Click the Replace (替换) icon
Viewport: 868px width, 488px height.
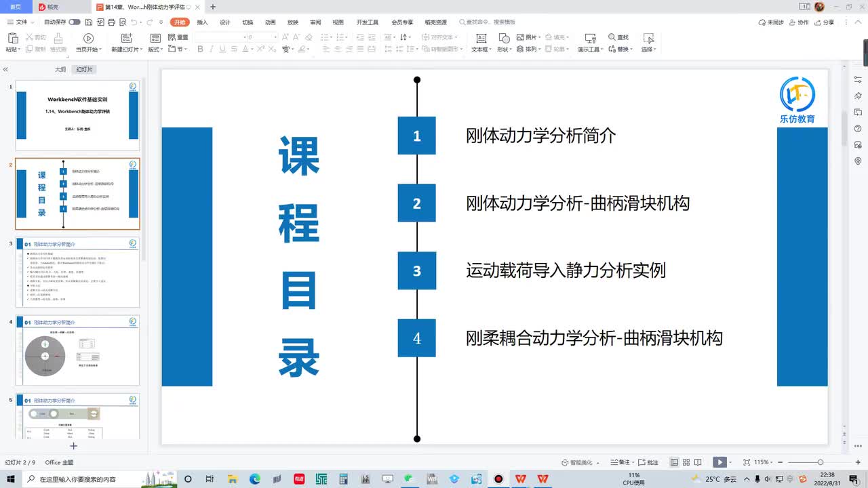coord(613,49)
